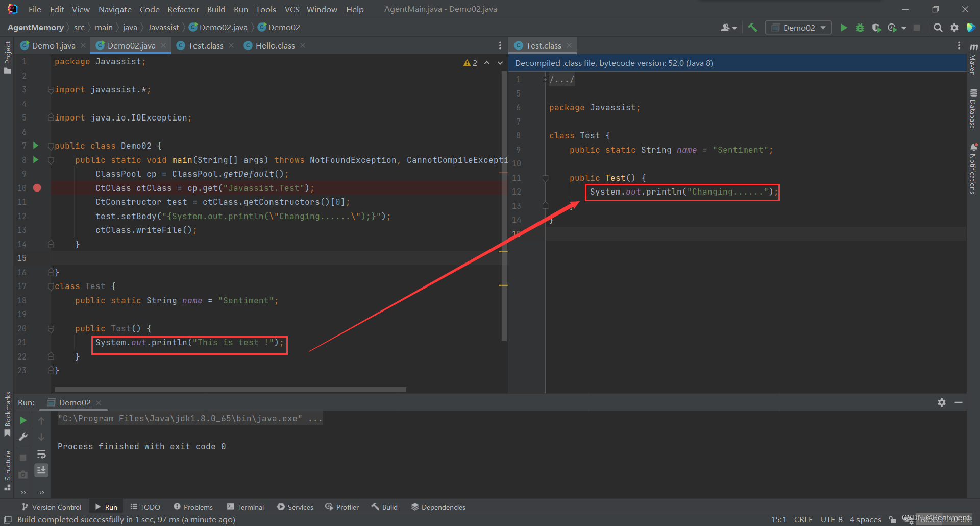Click the camera dump threads icon
Image resolution: width=980 pixels, height=526 pixels.
point(23,474)
